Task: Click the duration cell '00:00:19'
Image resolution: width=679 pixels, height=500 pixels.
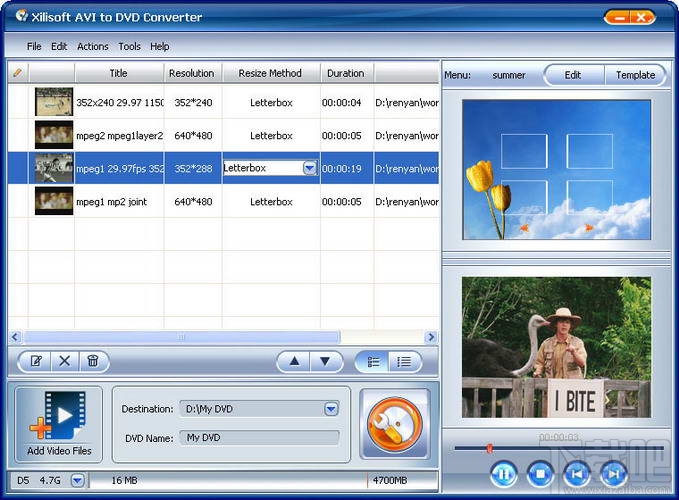Action: (342, 168)
